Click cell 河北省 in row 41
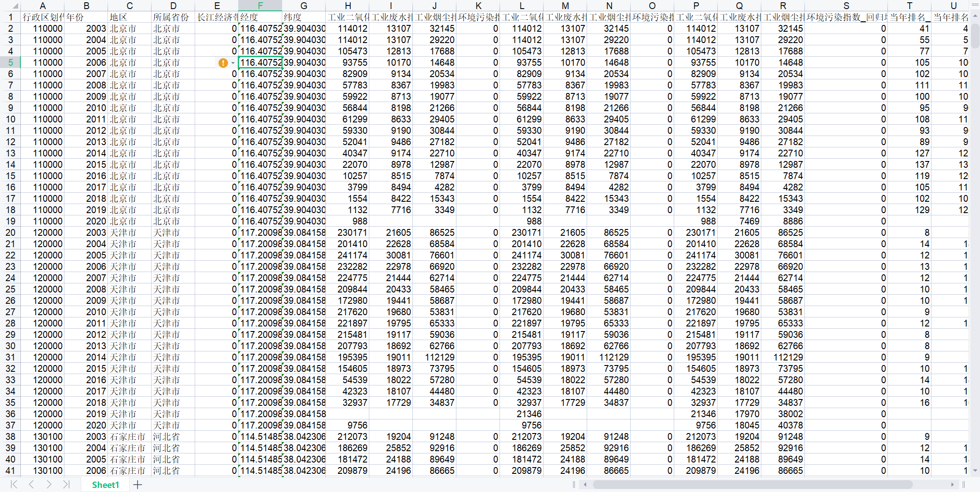Screen dimensions: 980x492 point(173,471)
